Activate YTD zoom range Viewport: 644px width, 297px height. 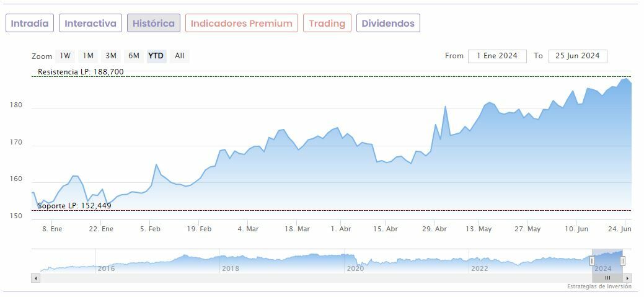tap(156, 56)
